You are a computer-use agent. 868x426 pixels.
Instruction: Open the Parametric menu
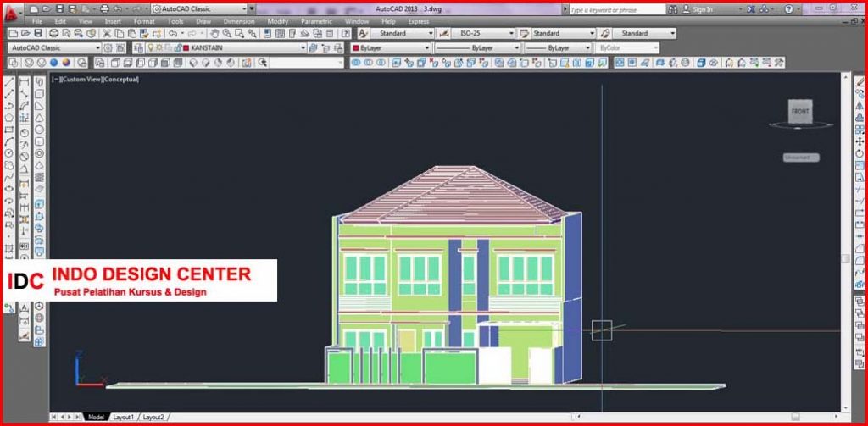click(317, 21)
